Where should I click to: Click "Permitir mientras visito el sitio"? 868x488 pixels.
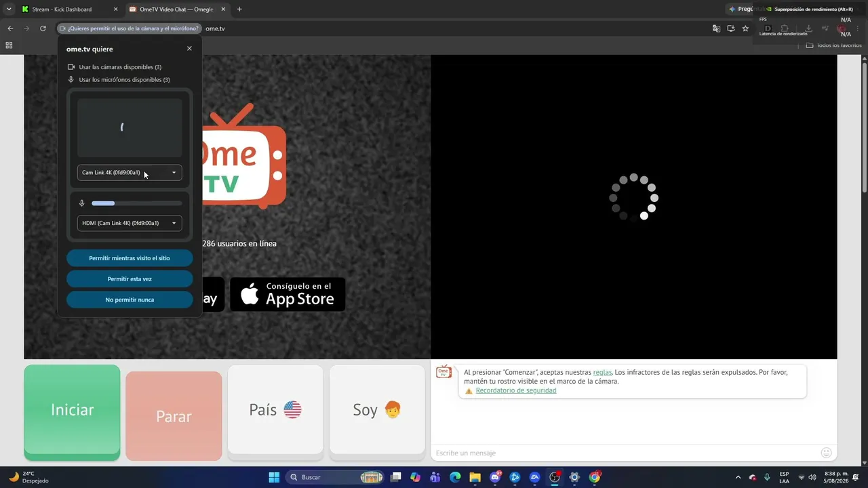(130, 258)
